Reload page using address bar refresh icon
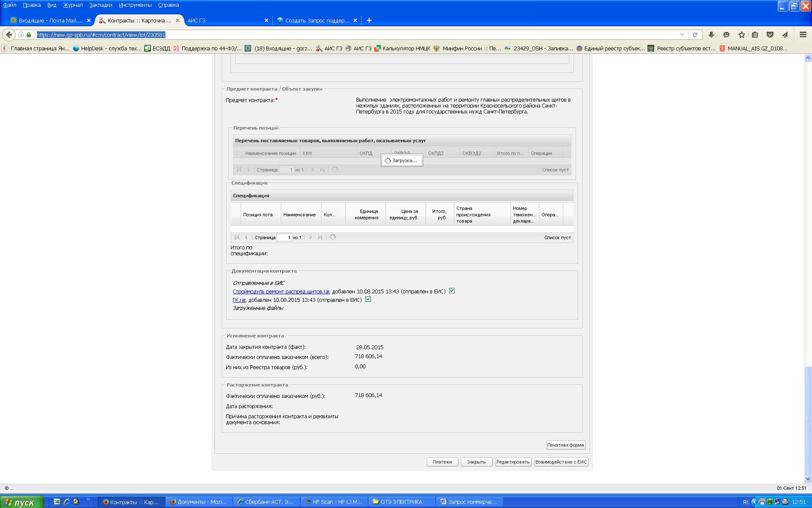812x508 pixels. tap(694, 35)
